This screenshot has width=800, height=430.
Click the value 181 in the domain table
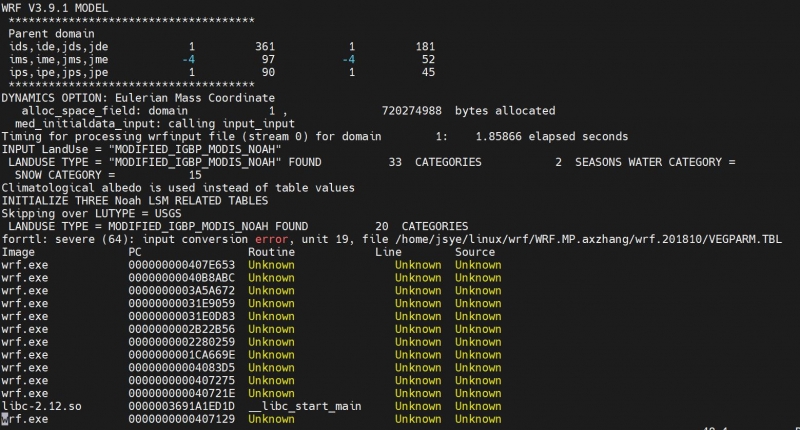[424, 46]
